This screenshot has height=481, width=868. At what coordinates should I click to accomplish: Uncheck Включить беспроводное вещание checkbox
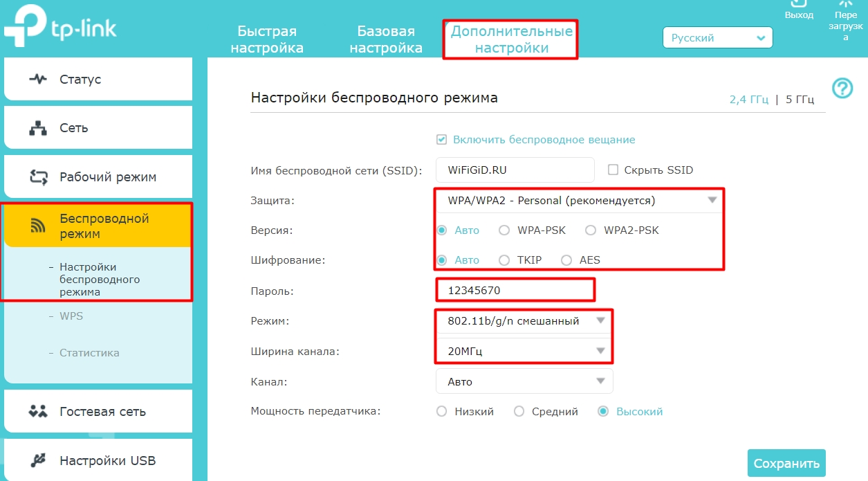pyautogui.click(x=441, y=140)
